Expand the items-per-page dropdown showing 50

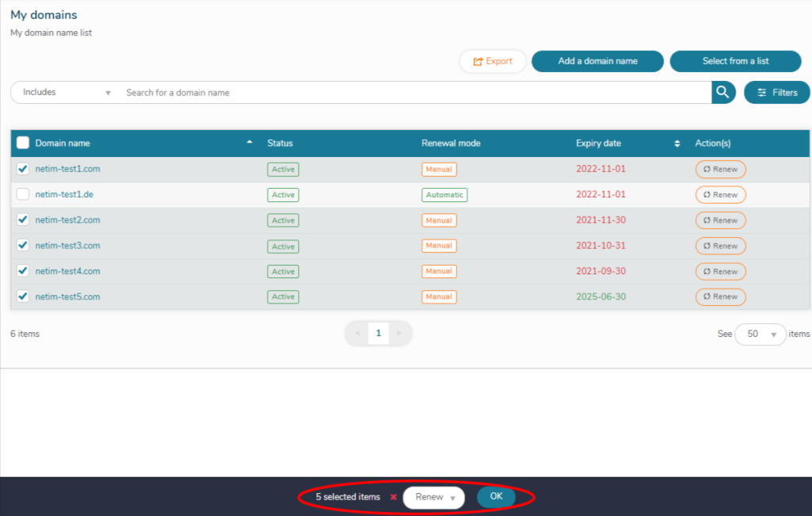[x=760, y=334]
